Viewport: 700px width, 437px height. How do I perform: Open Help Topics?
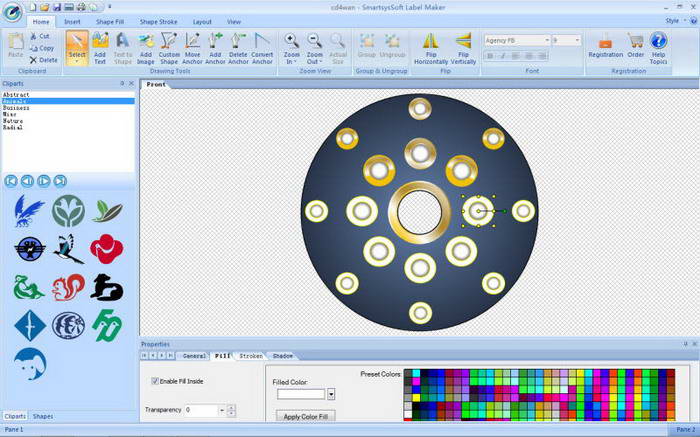[658, 48]
